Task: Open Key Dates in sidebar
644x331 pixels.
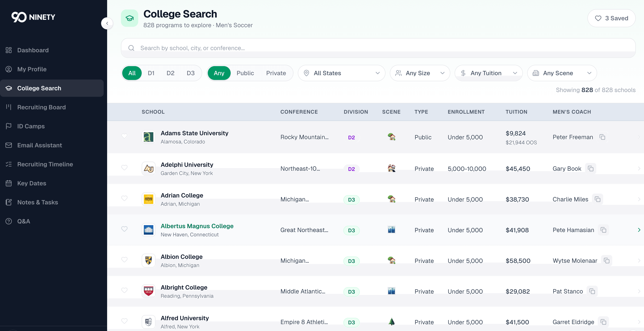Action: (52, 183)
